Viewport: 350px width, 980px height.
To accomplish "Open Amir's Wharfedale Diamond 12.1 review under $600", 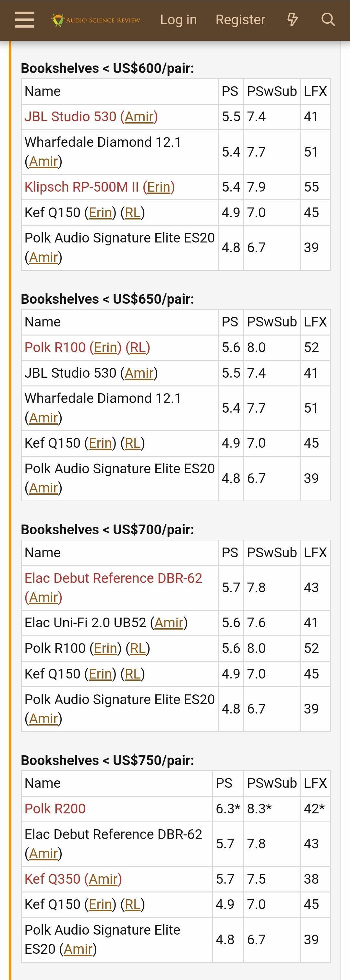I will tap(43, 162).
